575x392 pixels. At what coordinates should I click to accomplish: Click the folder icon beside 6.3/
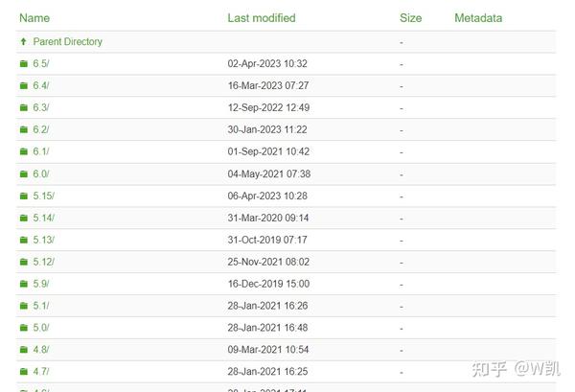tap(24, 108)
